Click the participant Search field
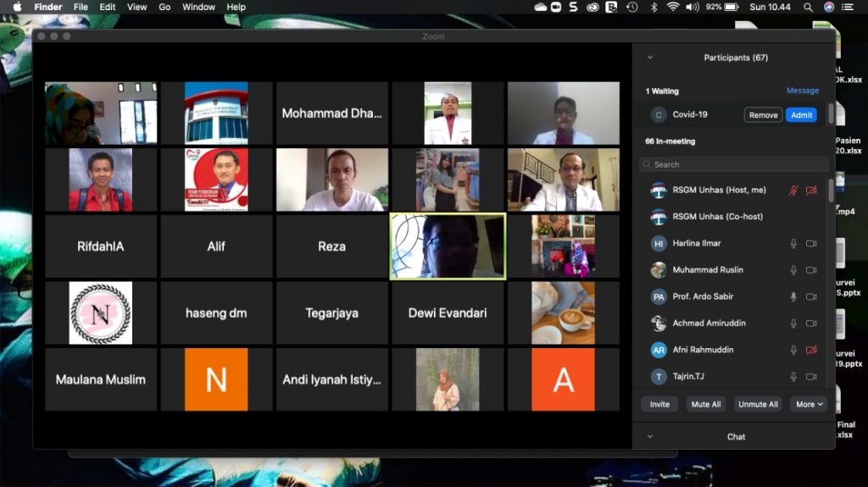868x487 pixels. (734, 164)
